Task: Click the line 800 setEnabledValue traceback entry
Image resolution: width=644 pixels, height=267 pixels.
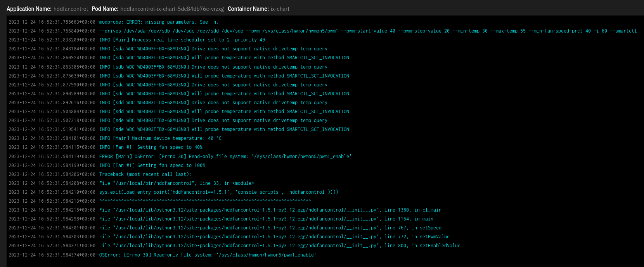Action: pyautogui.click(x=279, y=246)
